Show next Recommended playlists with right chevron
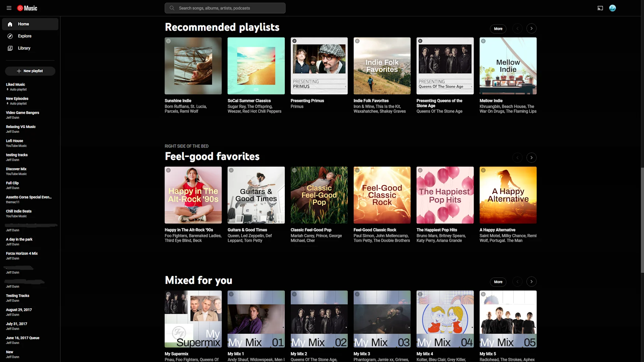 point(531,29)
